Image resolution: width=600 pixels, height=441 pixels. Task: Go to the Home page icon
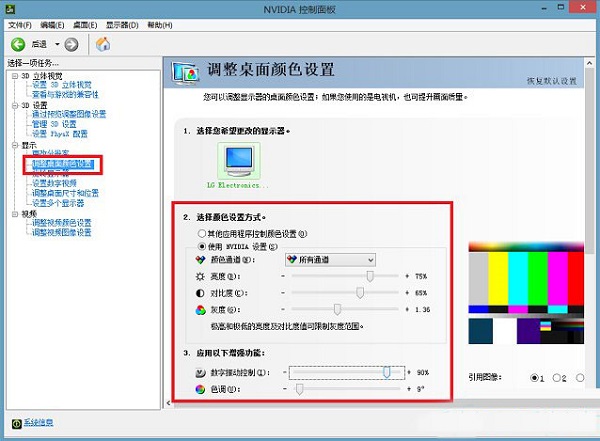(x=103, y=44)
